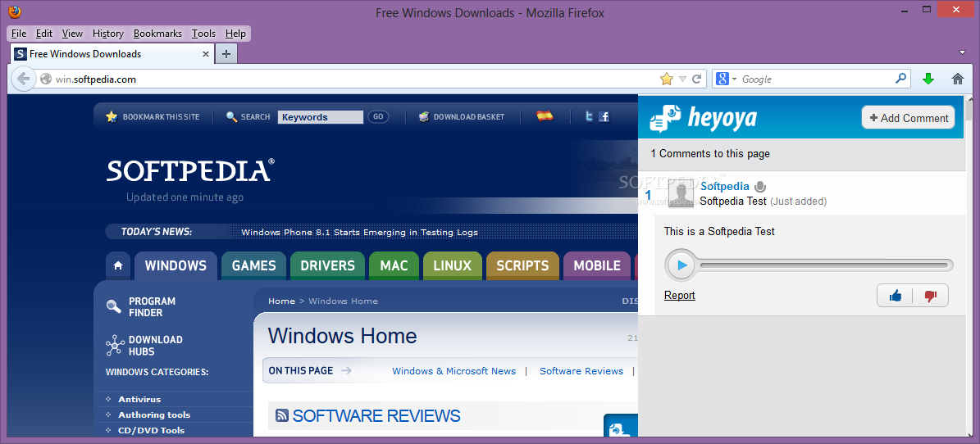The height and width of the screenshot is (444, 980).
Task: Click the Keywords search field
Action: 320,117
